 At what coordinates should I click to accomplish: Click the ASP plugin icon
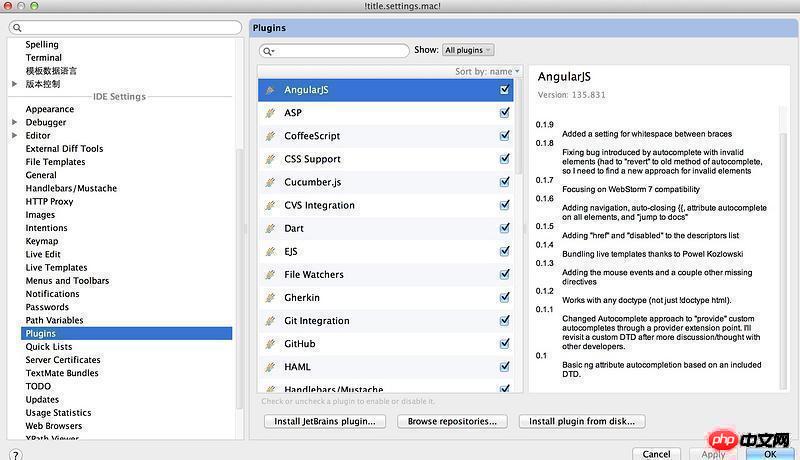point(270,113)
